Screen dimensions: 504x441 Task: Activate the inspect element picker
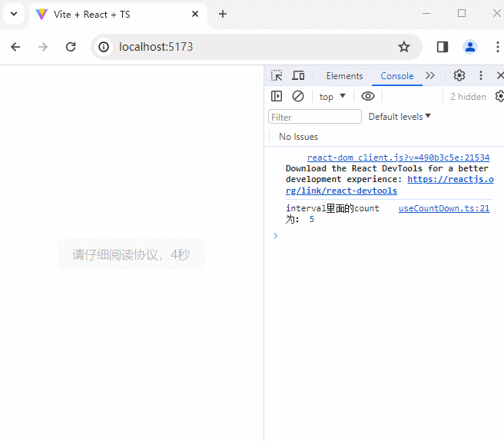(277, 75)
